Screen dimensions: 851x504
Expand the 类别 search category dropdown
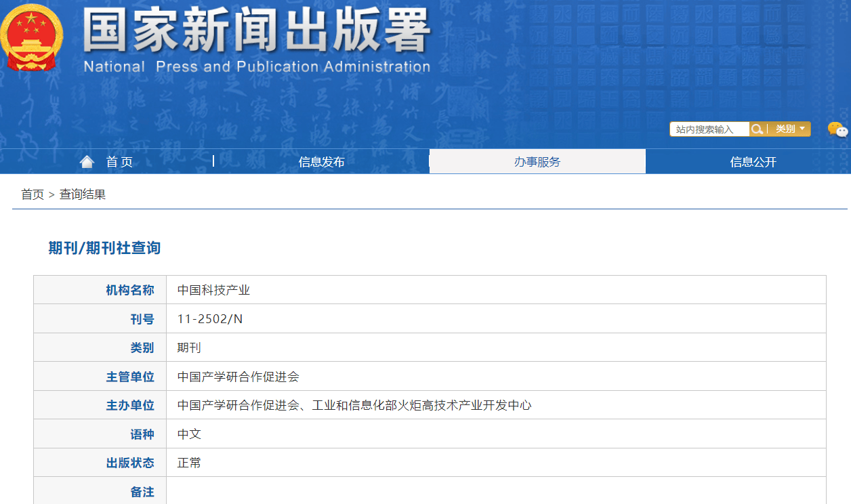coord(790,129)
